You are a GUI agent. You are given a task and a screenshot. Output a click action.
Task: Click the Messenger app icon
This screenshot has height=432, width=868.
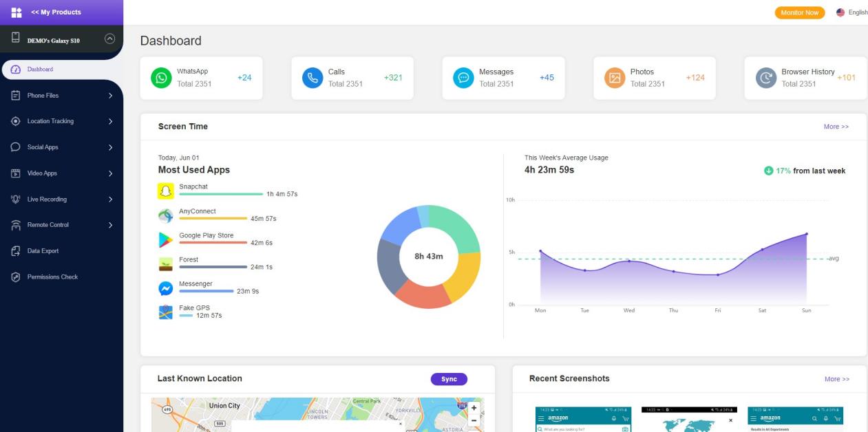[x=166, y=288]
